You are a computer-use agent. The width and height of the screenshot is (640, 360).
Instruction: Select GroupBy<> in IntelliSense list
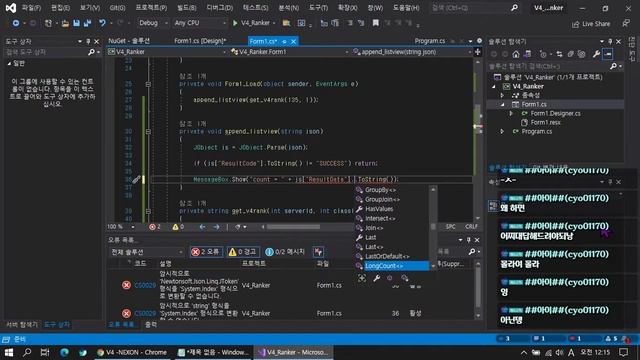(380, 190)
